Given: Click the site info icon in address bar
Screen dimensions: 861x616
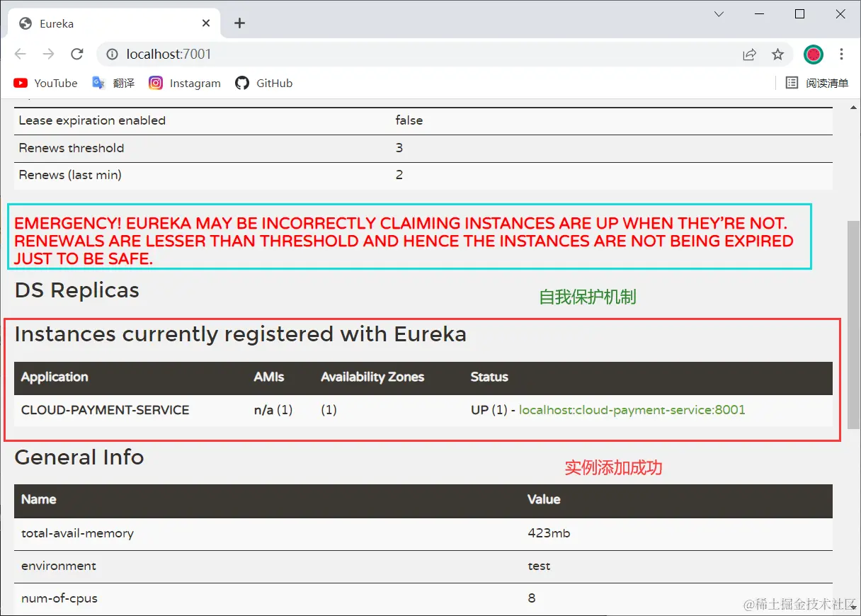Looking at the screenshot, I should click(x=112, y=54).
